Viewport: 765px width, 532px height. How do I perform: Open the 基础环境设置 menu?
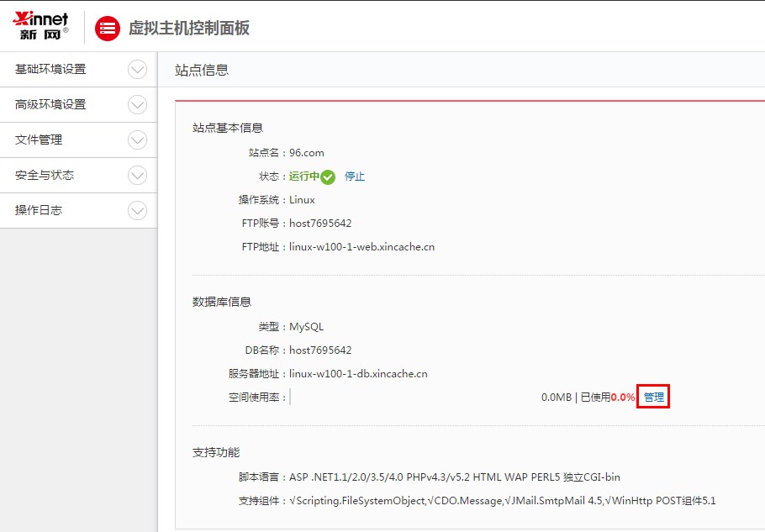50,70
